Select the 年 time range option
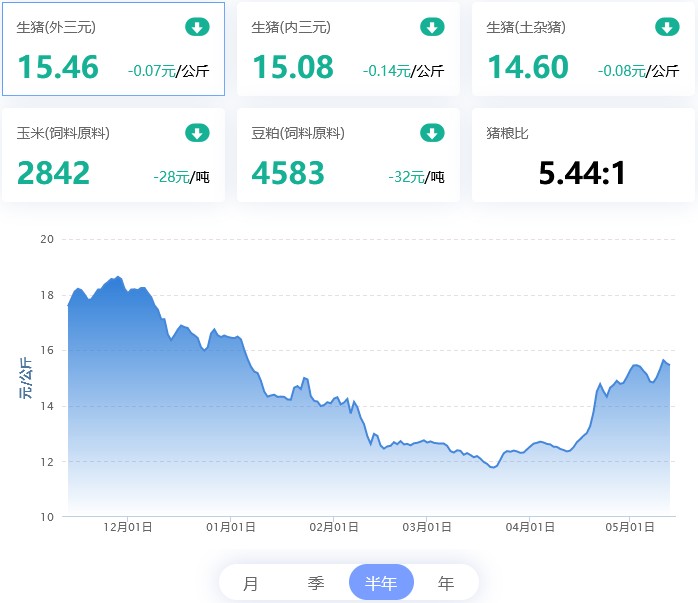This screenshot has width=698, height=603. [446, 583]
